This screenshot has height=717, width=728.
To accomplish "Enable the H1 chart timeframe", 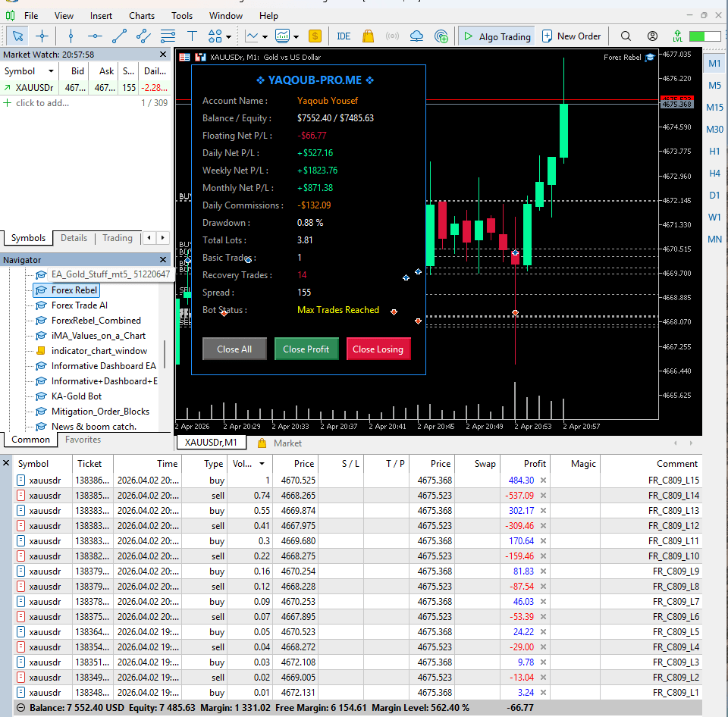I will [x=714, y=152].
